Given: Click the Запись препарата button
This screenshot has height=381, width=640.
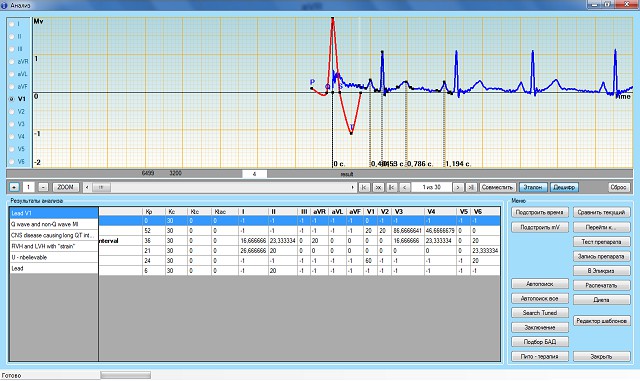Looking at the screenshot, I should (x=601, y=256).
